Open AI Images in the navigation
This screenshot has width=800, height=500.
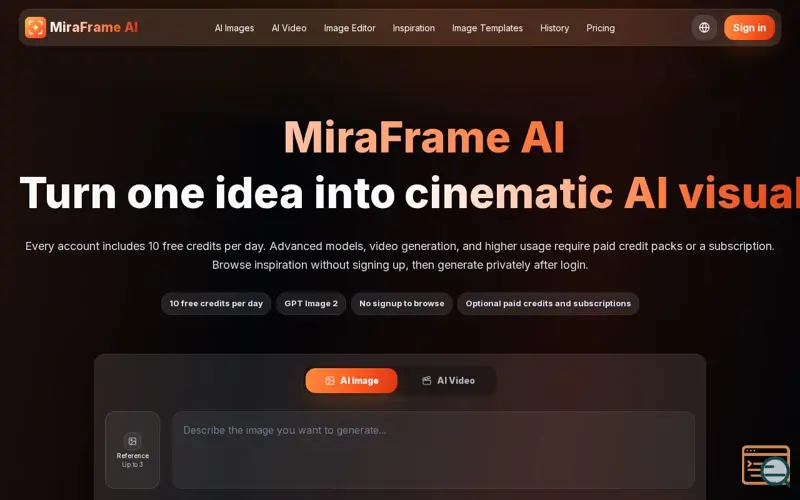click(x=234, y=28)
